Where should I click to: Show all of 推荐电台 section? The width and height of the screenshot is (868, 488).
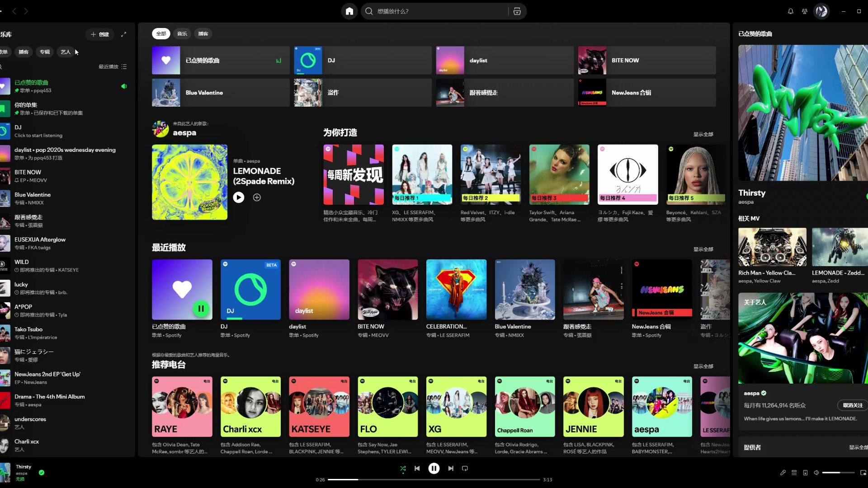click(703, 366)
